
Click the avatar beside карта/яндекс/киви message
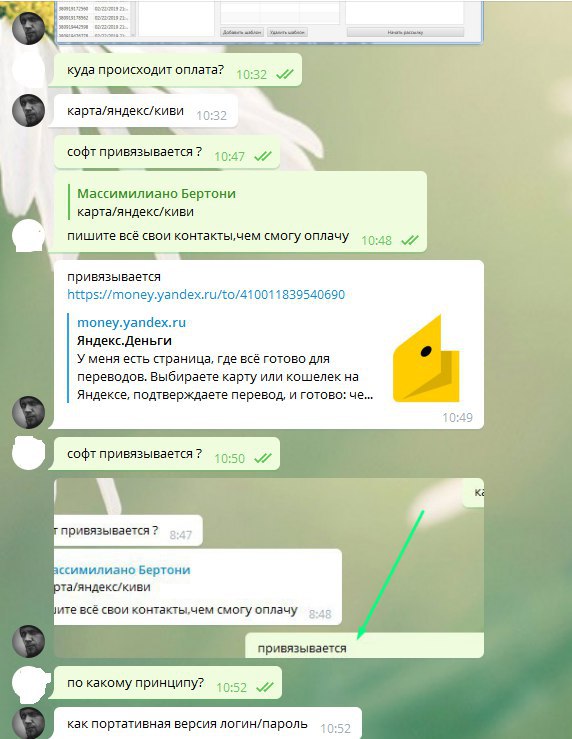click(28, 110)
